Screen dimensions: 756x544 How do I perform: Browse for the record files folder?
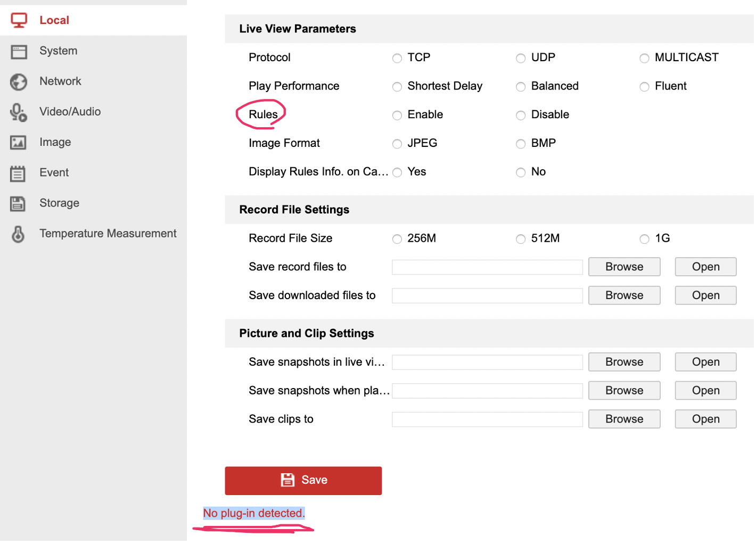pyautogui.click(x=624, y=267)
